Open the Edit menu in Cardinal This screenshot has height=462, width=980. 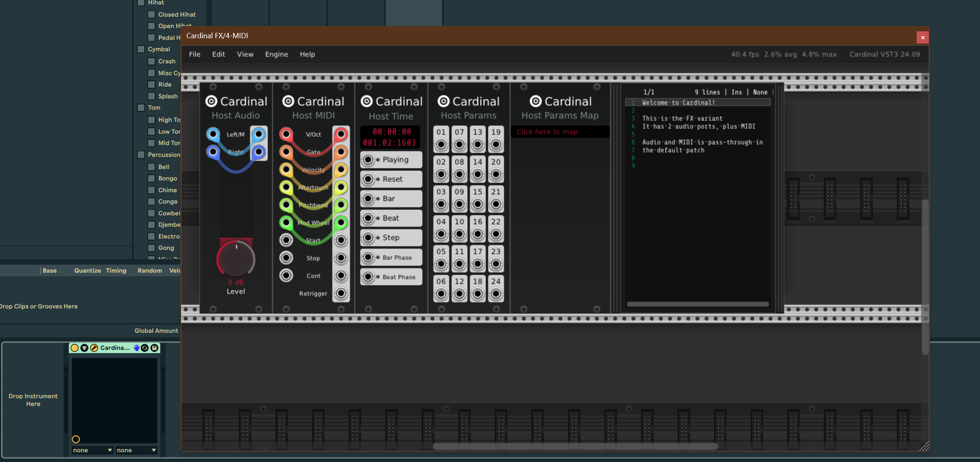coord(218,54)
